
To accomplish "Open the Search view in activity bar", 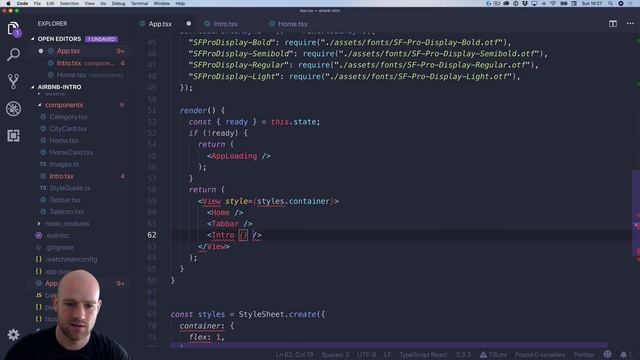I will tap(13, 55).
